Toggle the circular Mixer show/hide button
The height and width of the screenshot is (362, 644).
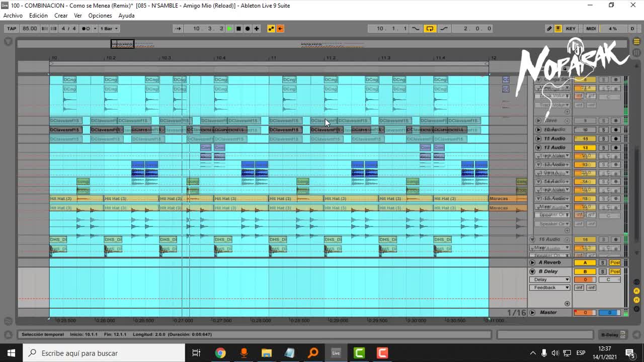point(636,299)
